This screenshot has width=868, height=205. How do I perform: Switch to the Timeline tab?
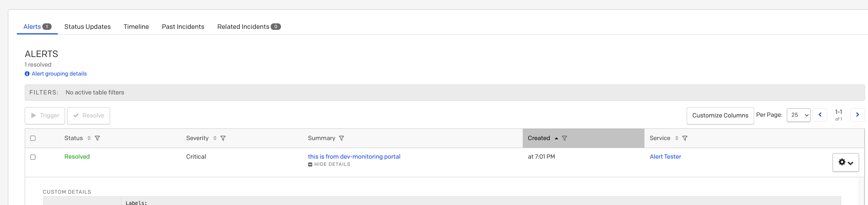(136, 26)
